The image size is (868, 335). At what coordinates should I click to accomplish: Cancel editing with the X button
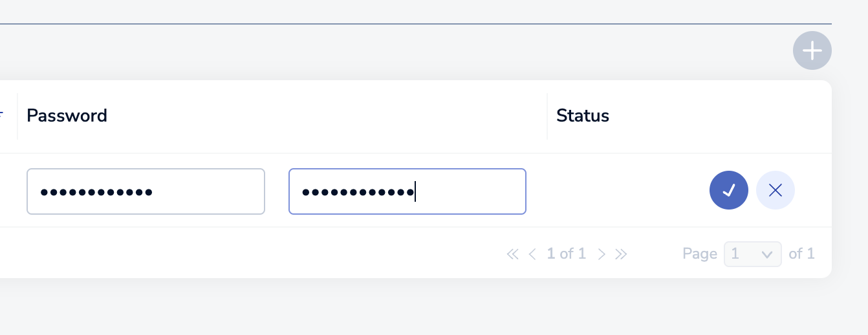point(775,190)
